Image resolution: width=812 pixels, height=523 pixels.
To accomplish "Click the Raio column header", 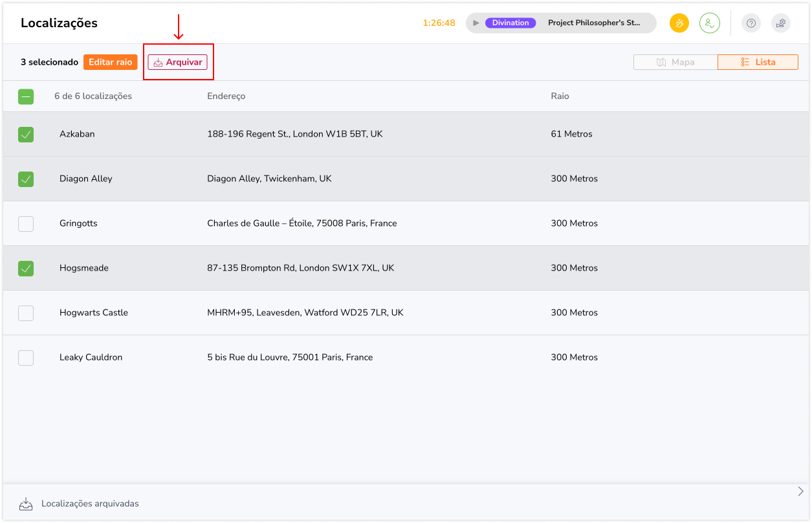I will point(560,96).
